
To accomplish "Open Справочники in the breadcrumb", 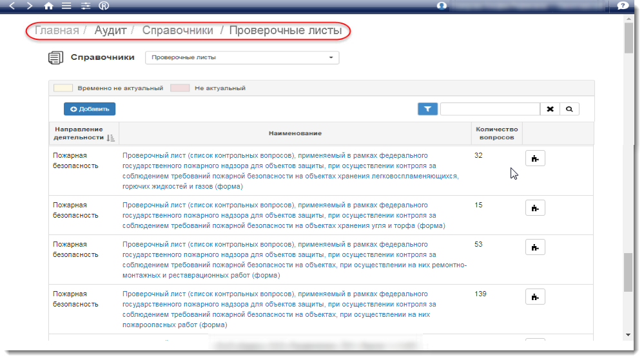I will [177, 30].
